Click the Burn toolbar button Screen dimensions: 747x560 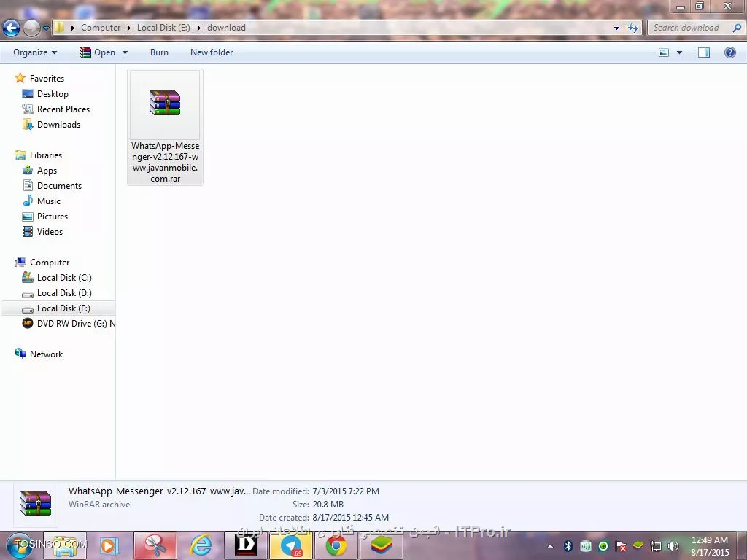click(159, 52)
